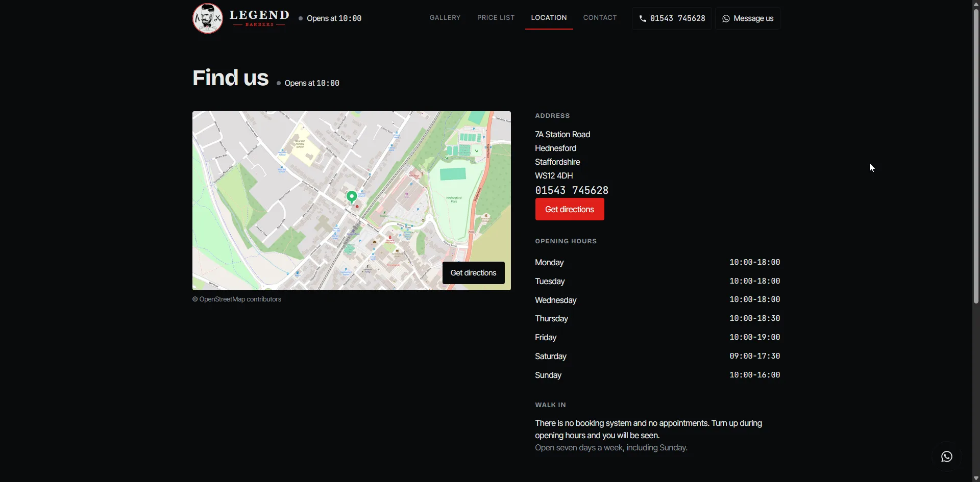
Task: Open the Gallery nav item
Action: tap(445, 18)
